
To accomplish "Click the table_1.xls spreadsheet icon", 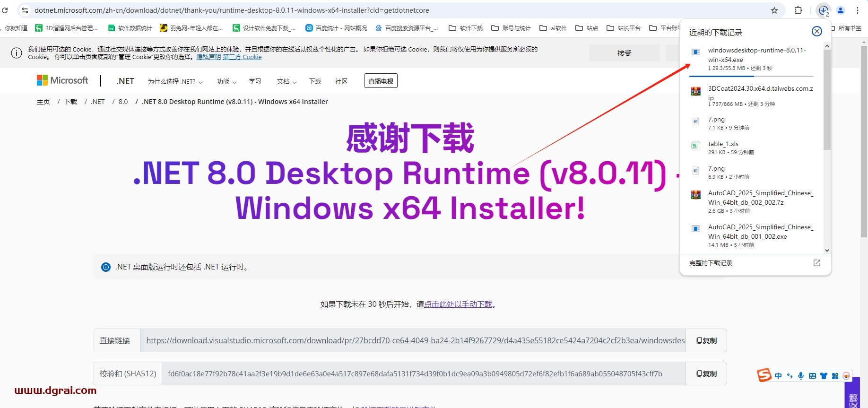I will click(x=696, y=146).
